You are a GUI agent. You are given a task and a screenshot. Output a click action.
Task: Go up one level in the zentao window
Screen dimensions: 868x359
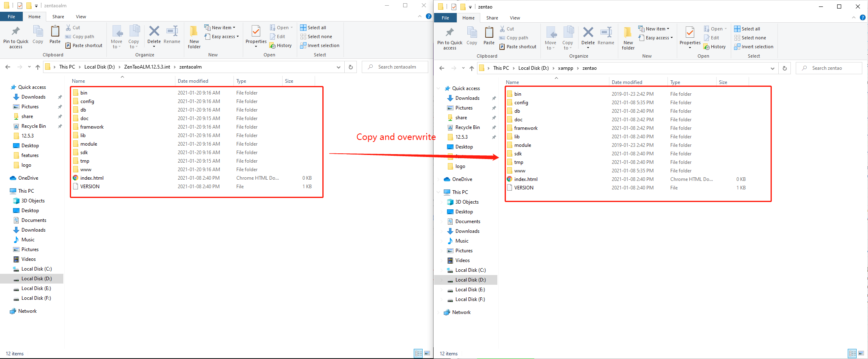point(471,68)
